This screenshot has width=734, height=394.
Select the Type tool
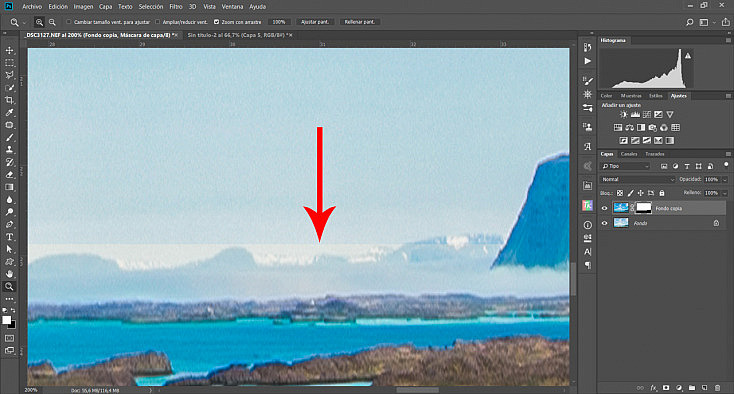(9, 237)
